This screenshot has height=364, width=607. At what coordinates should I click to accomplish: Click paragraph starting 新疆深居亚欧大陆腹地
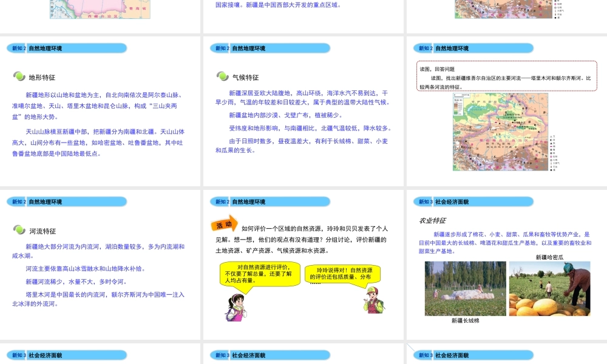click(x=303, y=98)
